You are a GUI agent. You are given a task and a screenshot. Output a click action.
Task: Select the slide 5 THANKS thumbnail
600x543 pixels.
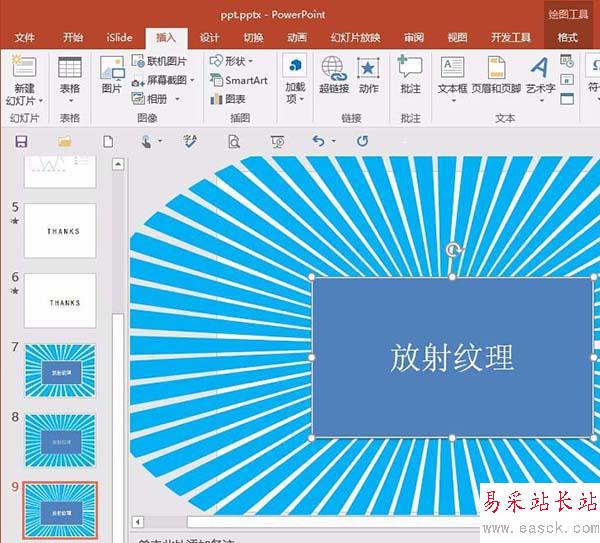click(60, 231)
